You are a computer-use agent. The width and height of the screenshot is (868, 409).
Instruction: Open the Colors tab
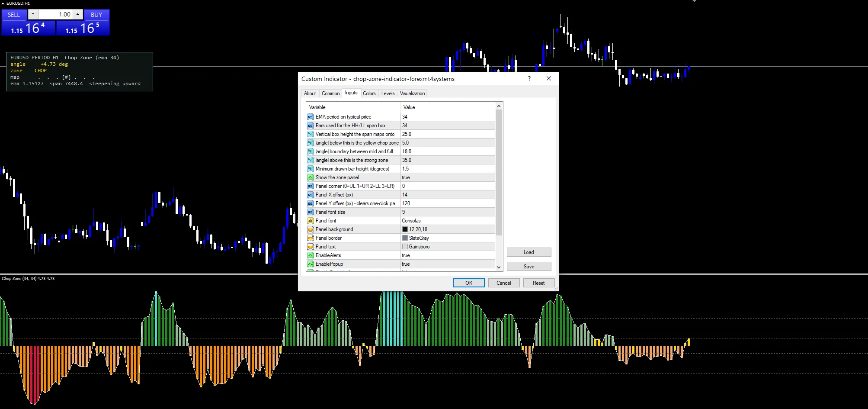pyautogui.click(x=369, y=93)
